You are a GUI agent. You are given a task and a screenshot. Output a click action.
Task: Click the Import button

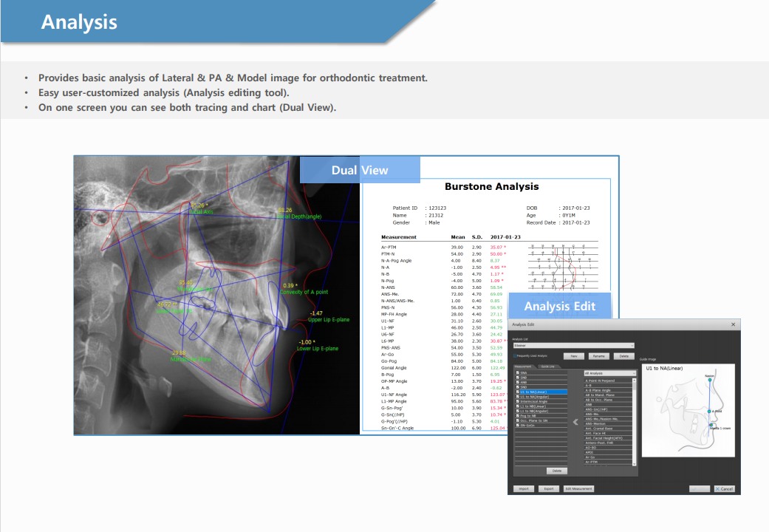(524, 489)
